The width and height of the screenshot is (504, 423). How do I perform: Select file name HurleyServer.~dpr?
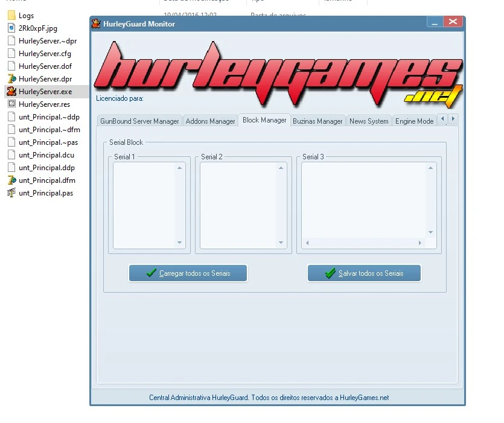[x=48, y=41]
